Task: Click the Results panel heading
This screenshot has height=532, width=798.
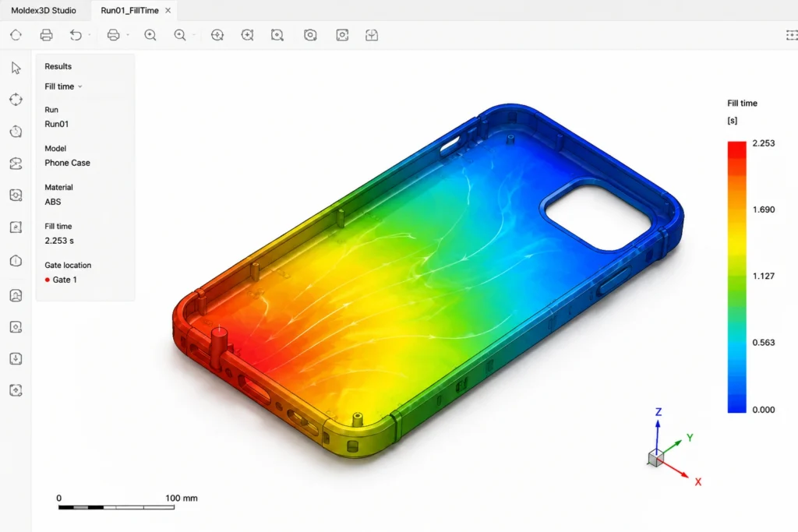Action: coord(58,66)
